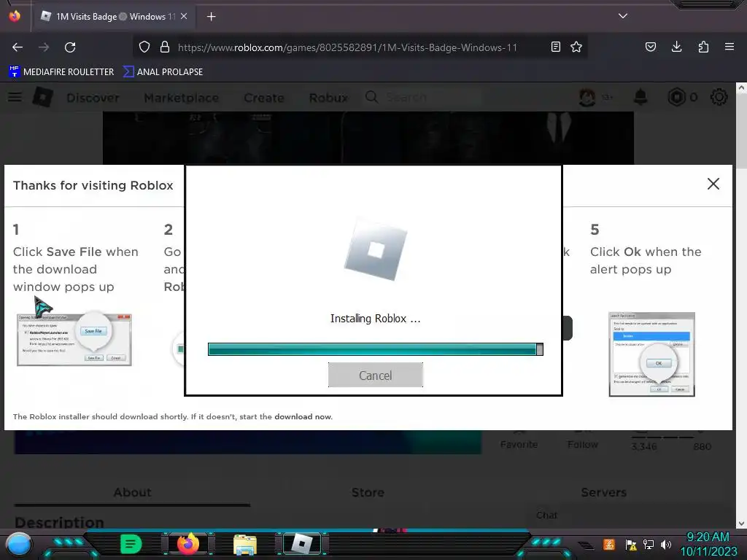Expand the list all tabs chevron

click(623, 16)
